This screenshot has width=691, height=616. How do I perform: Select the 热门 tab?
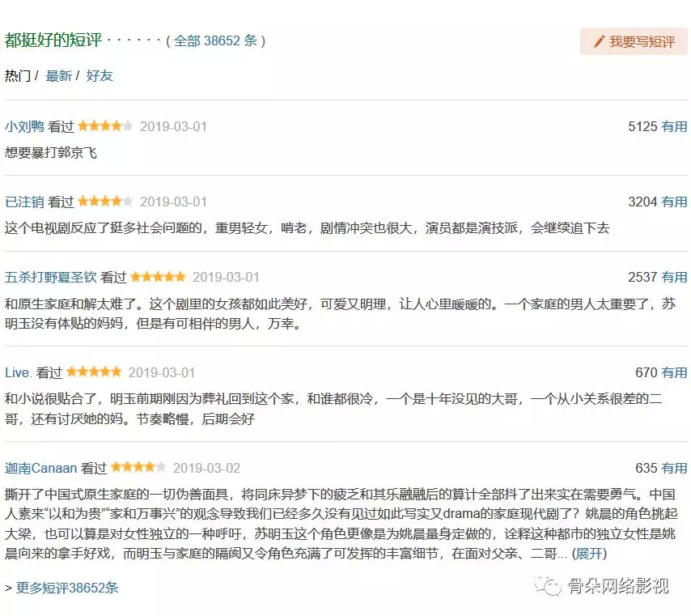18,75
